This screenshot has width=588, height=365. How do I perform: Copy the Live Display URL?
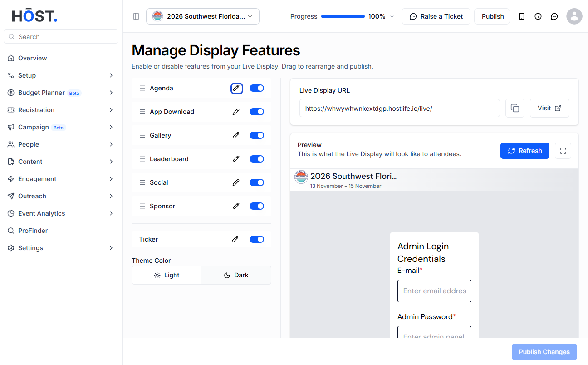point(515,108)
